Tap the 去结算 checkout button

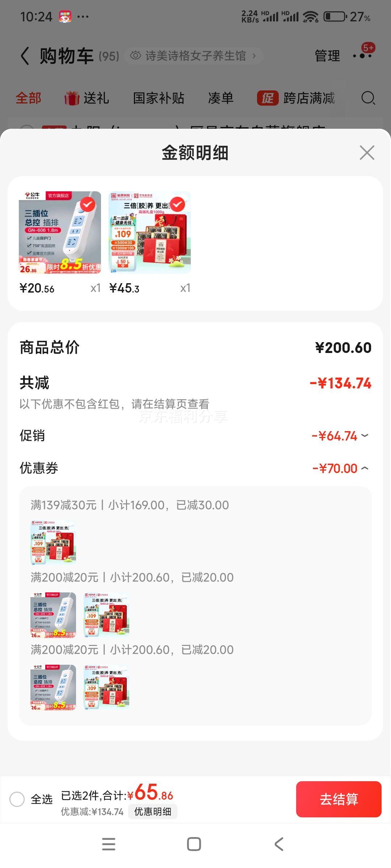339,799
